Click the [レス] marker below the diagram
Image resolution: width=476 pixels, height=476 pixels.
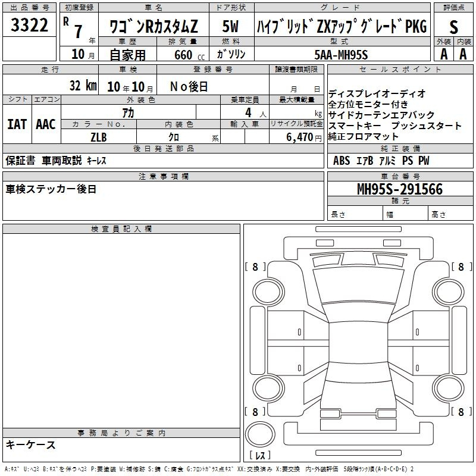click(261, 456)
